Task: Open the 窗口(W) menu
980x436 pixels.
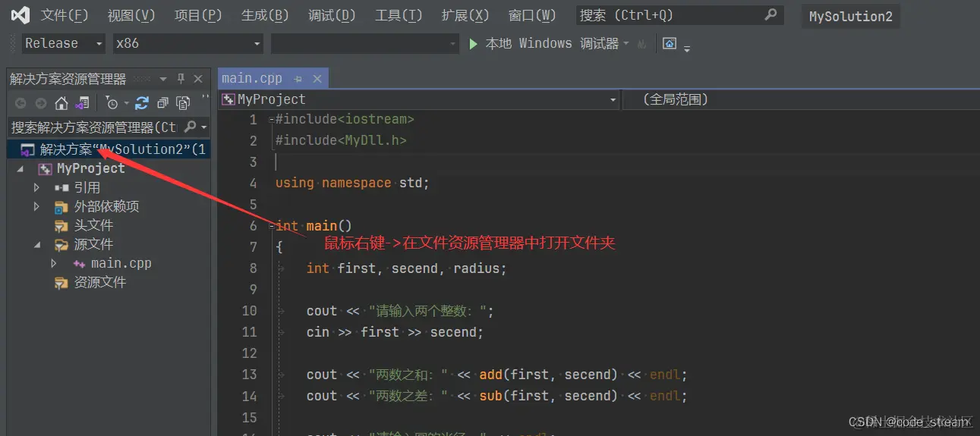Action: click(x=532, y=15)
